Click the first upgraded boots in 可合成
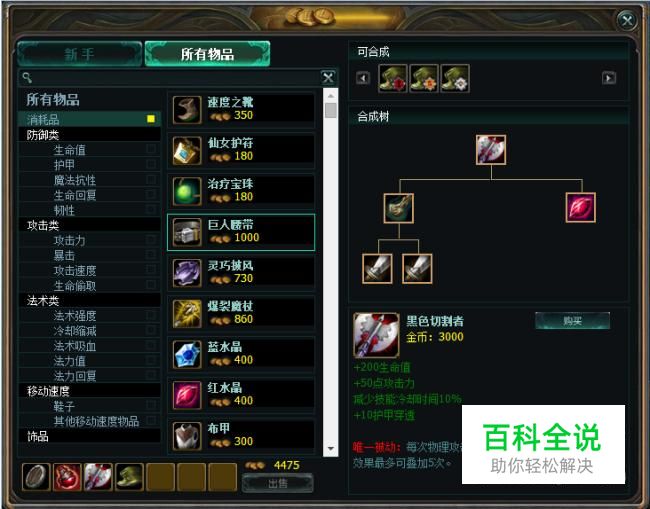 point(393,78)
